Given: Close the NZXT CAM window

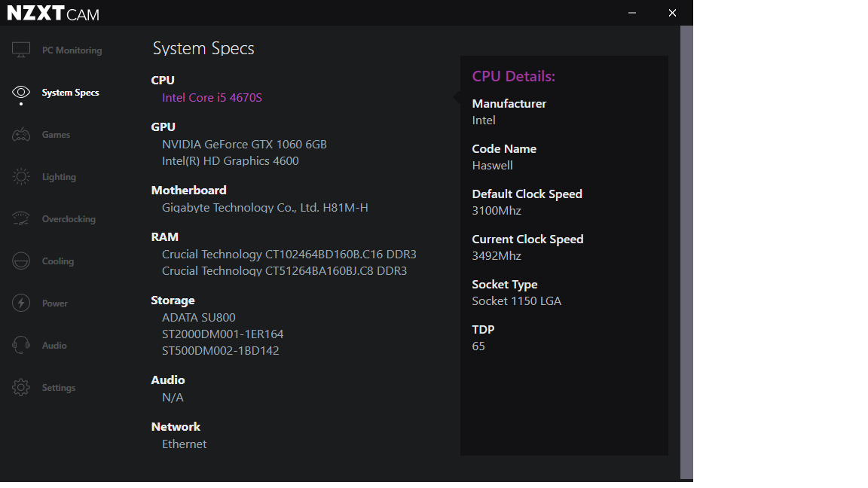Looking at the screenshot, I should coord(672,13).
